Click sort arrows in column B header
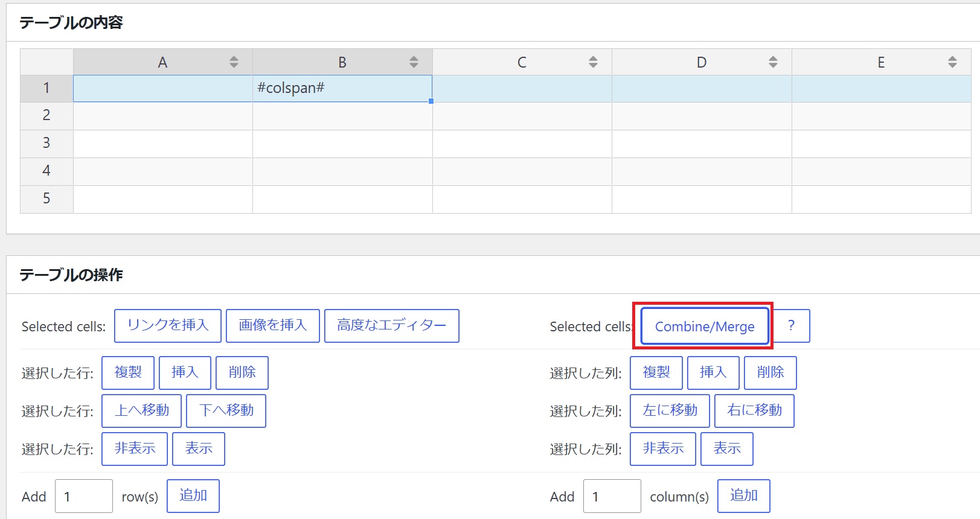 click(414, 62)
